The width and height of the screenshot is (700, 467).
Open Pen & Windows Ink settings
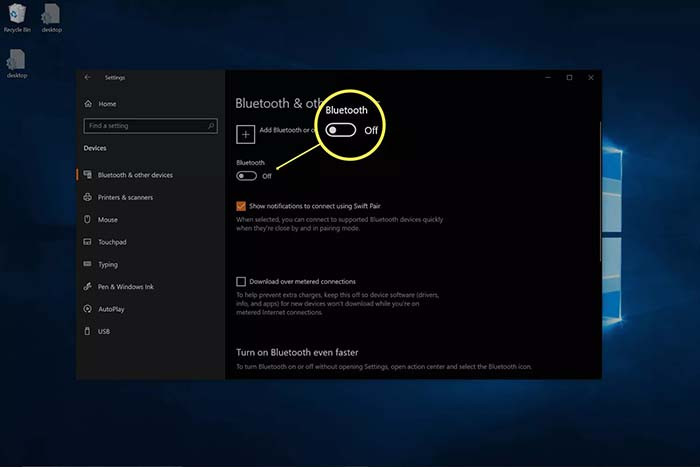[125, 287]
